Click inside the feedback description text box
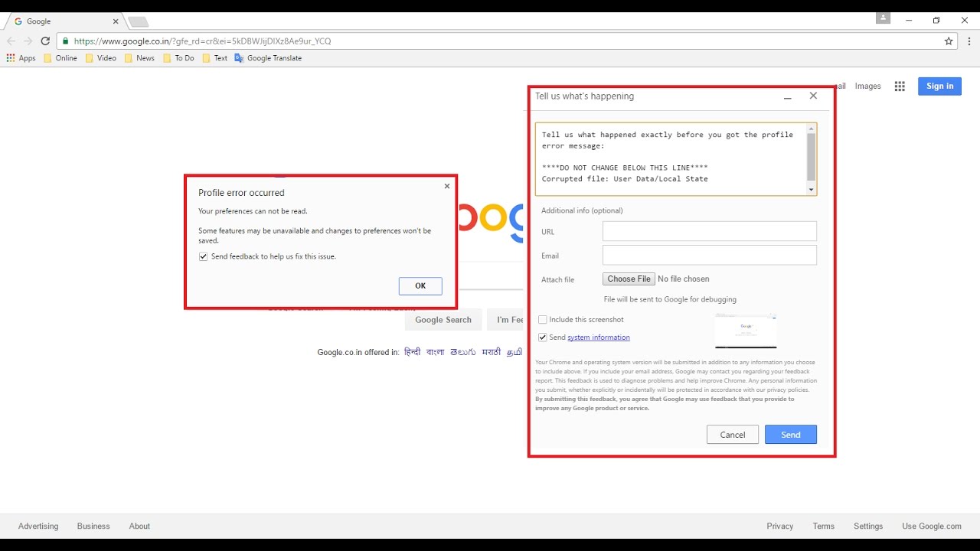The image size is (980, 551). point(671,159)
